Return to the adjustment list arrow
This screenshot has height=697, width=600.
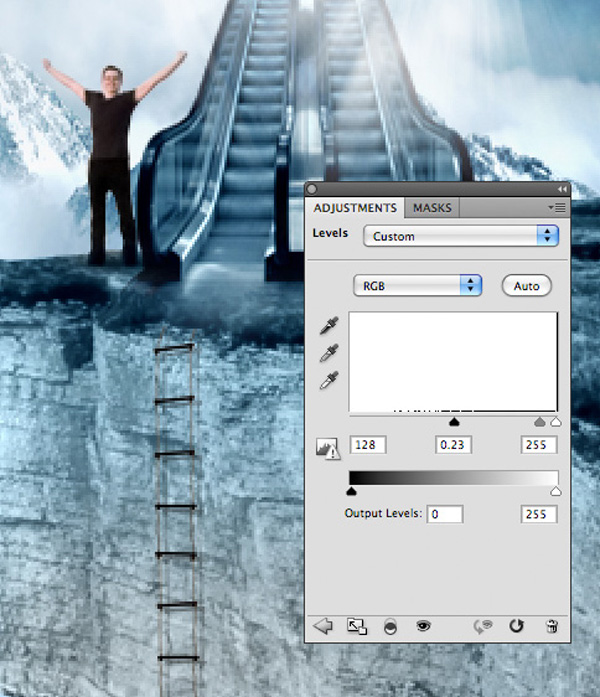click(323, 626)
